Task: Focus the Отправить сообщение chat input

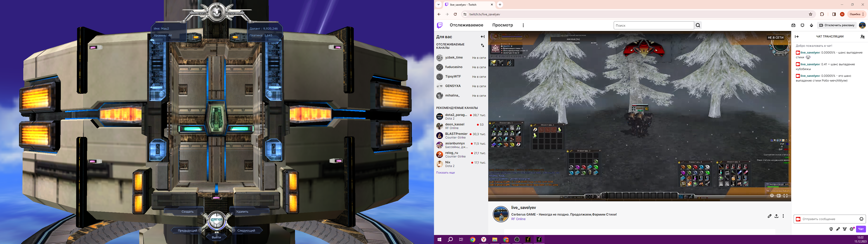Action: 830,219
